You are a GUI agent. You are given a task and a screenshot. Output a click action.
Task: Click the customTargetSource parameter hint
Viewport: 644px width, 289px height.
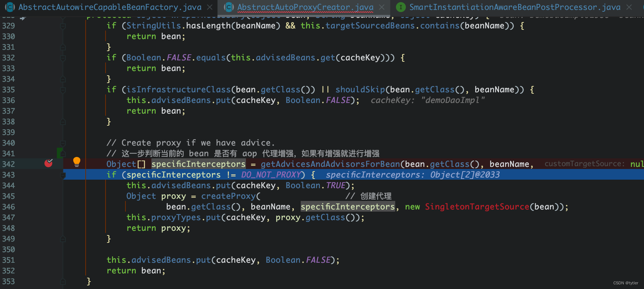pyautogui.click(x=584, y=164)
